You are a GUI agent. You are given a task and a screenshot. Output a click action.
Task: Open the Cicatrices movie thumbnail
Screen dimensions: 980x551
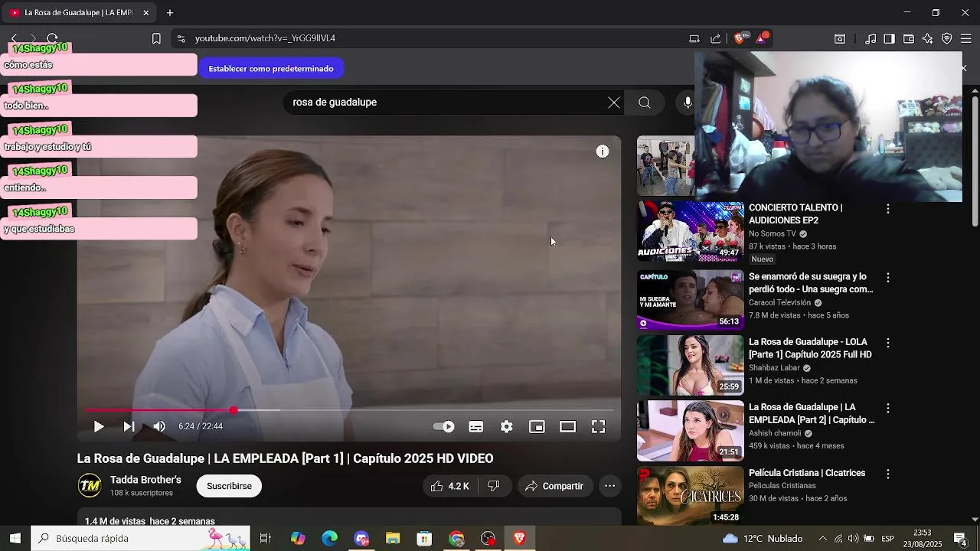(691, 495)
